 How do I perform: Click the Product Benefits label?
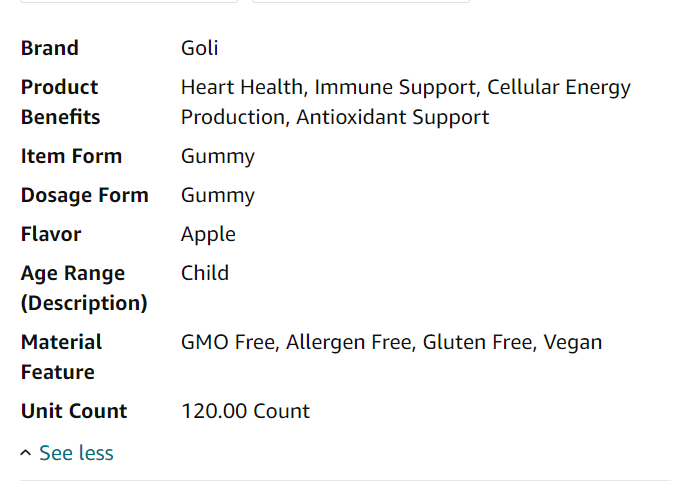60,102
